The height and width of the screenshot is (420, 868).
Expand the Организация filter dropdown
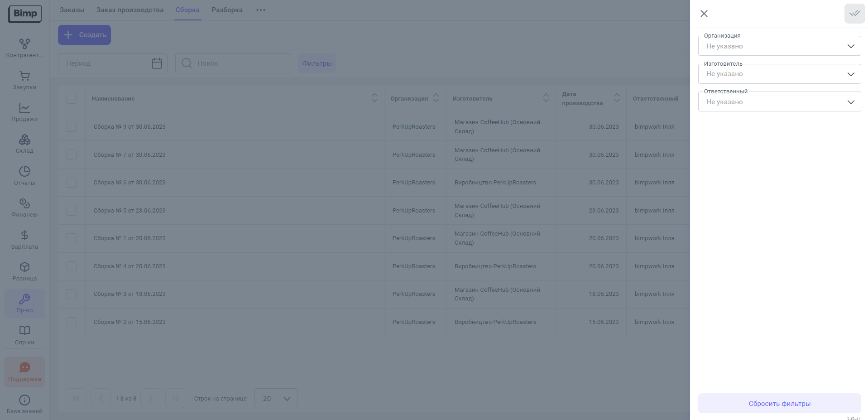(x=779, y=46)
